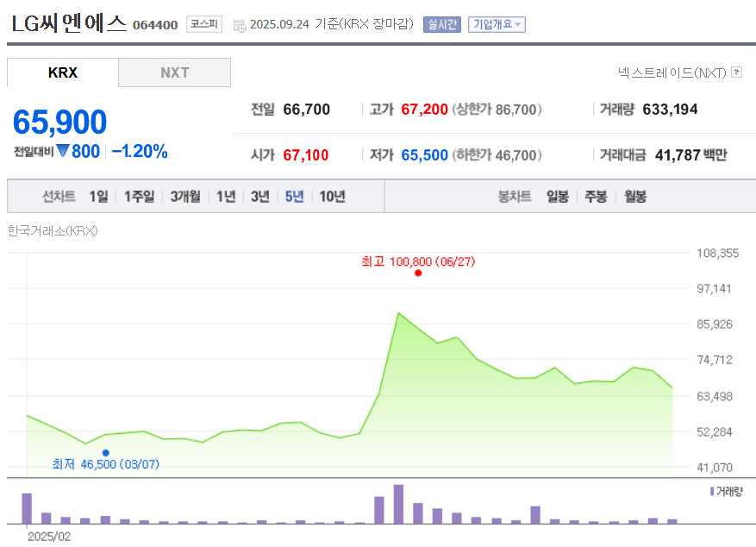Viewport: 756px width, 547px height.
Task: Click the 코스피 market badge
Action: click(204, 24)
